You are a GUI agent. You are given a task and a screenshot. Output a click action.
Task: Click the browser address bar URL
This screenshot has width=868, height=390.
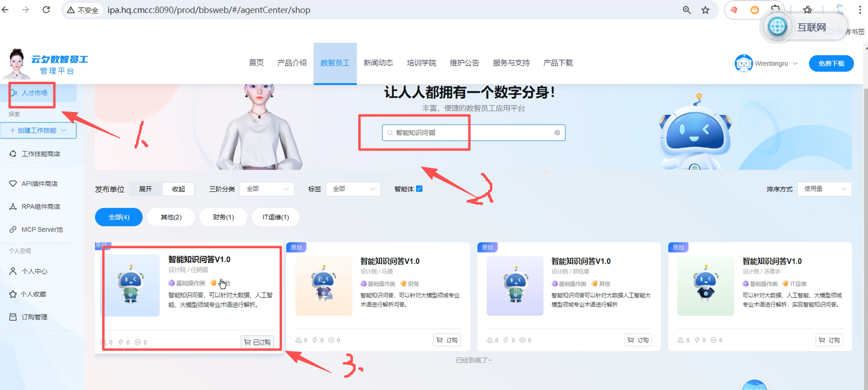pos(209,10)
